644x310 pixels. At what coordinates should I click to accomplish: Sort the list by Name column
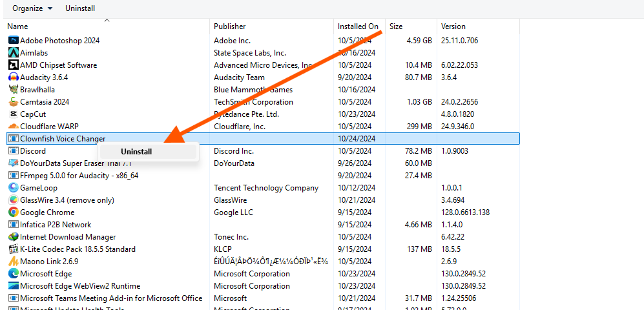coord(17,26)
